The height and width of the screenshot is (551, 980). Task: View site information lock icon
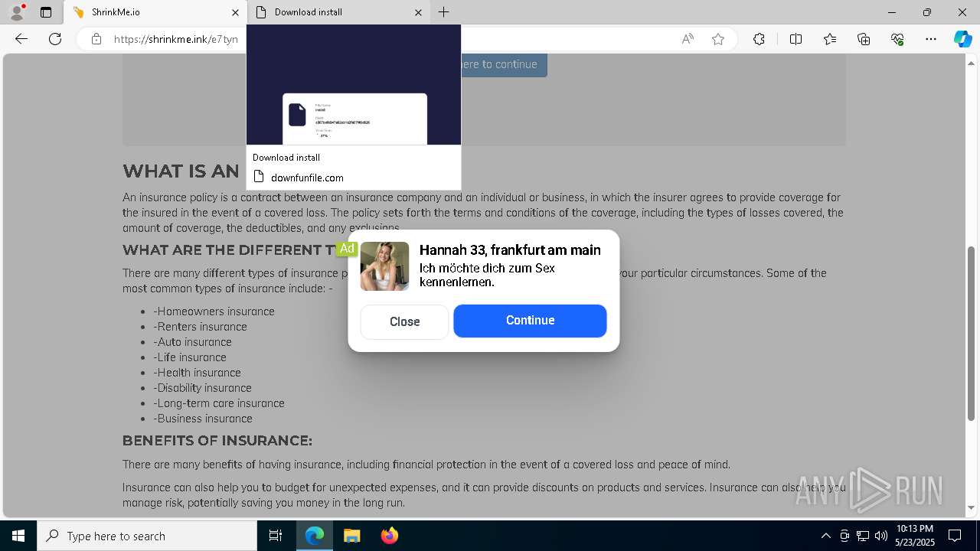pos(96,39)
